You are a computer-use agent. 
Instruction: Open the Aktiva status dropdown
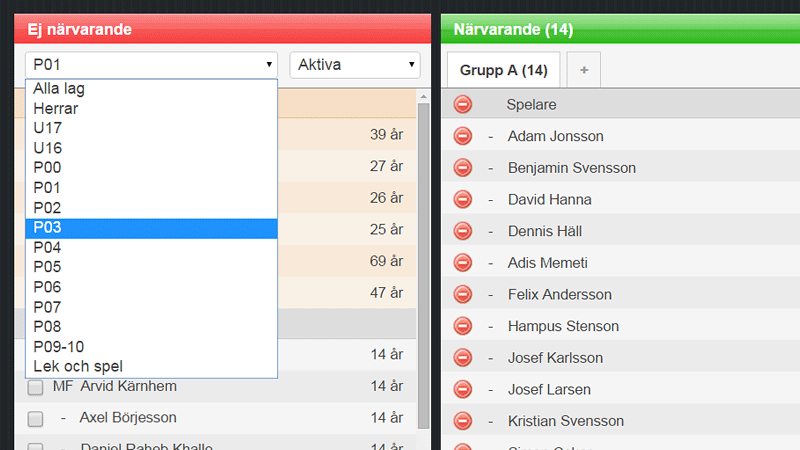point(355,65)
